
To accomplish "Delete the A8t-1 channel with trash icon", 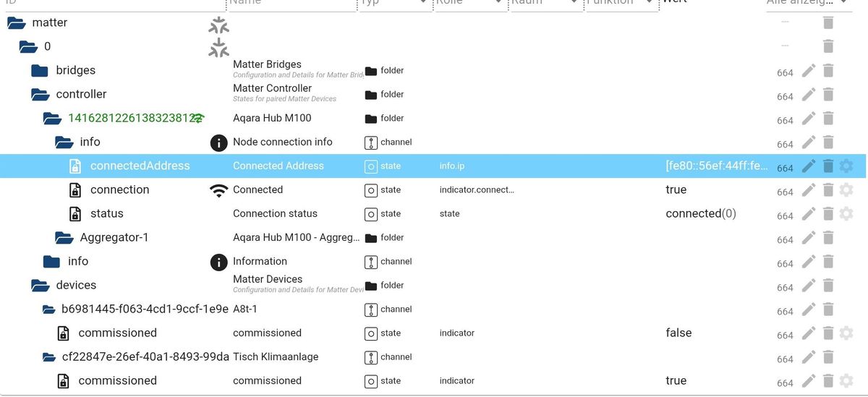I will coord(828,310).
